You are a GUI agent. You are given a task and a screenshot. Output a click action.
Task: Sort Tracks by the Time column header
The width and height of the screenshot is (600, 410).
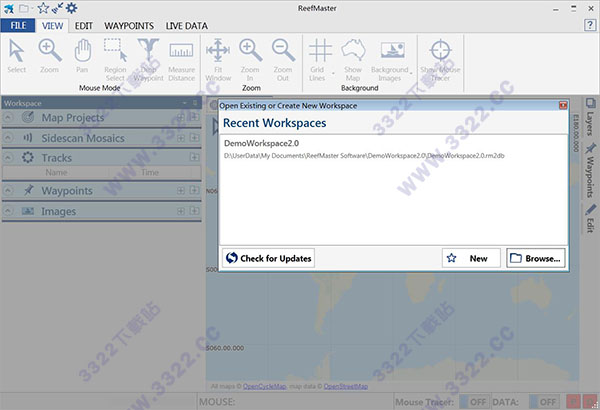tap(150, 173)
